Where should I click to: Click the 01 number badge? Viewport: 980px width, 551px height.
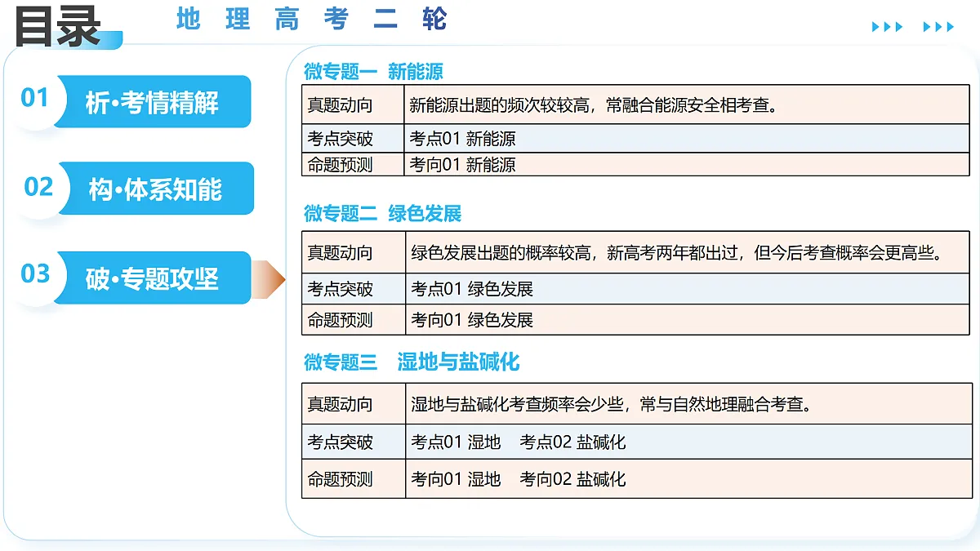tap(35, 98)
